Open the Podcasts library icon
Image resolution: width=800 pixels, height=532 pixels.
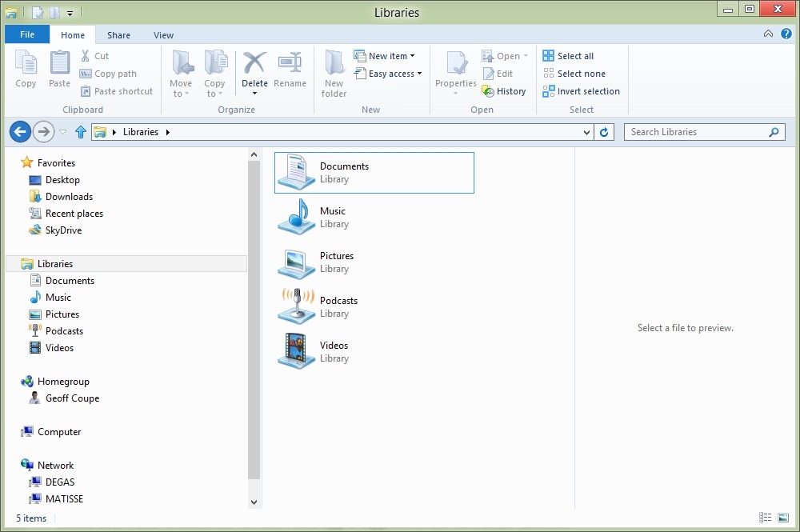point(296,306)
